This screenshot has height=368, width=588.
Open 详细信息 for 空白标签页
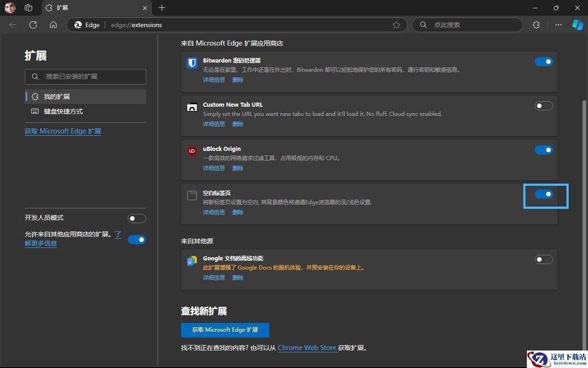[x=214, y=212]
